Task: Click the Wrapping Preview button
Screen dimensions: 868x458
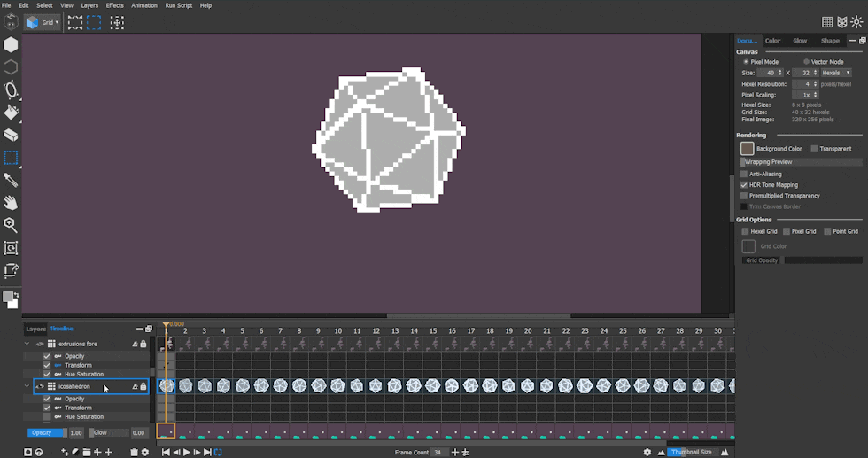Action: tap(801, 162)
